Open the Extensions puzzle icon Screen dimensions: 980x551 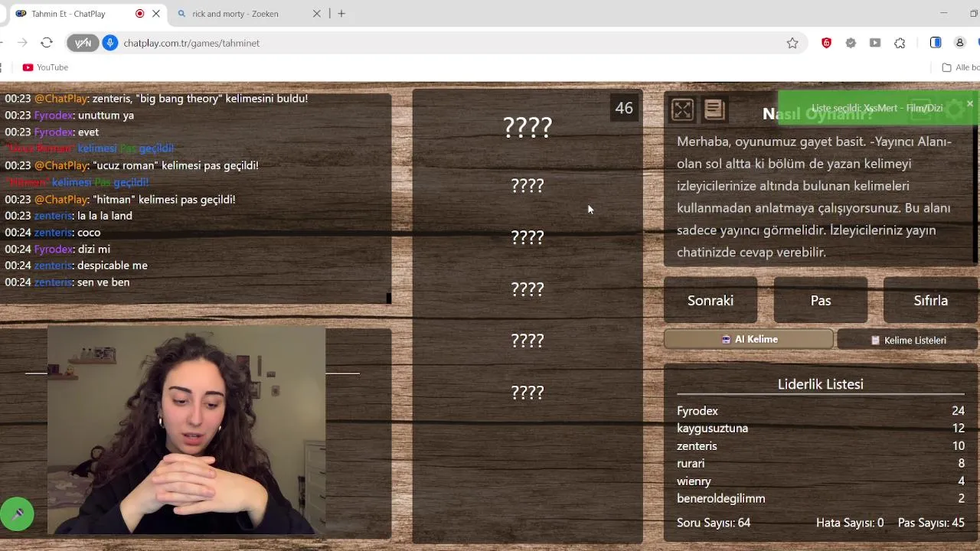[900, 43]
